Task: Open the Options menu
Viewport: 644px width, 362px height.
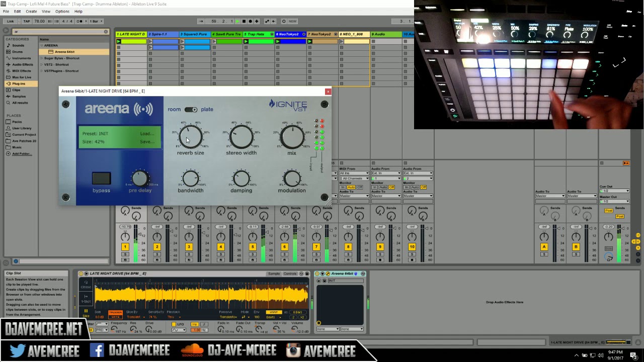Action: (62, 11)
